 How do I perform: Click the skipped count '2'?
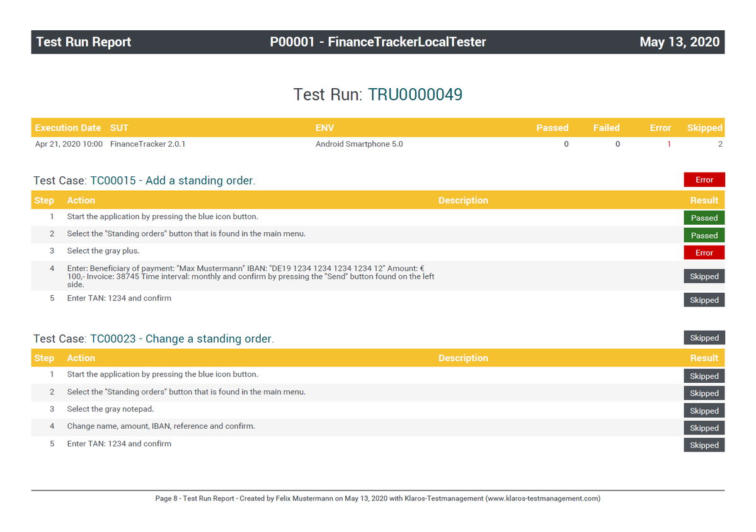coord(720,144)
